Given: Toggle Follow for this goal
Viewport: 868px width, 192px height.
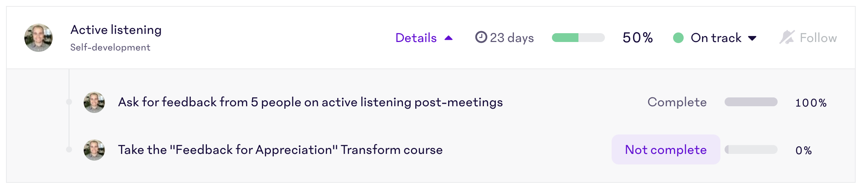Looking at the screenshot, I should click(808, 38).
